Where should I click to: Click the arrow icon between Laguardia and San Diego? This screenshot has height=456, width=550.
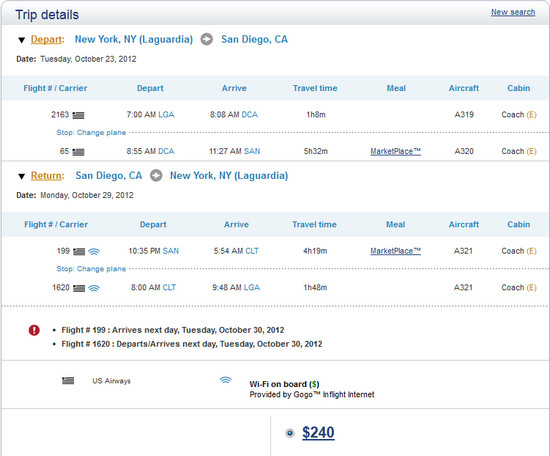click(x=207, y=39)
